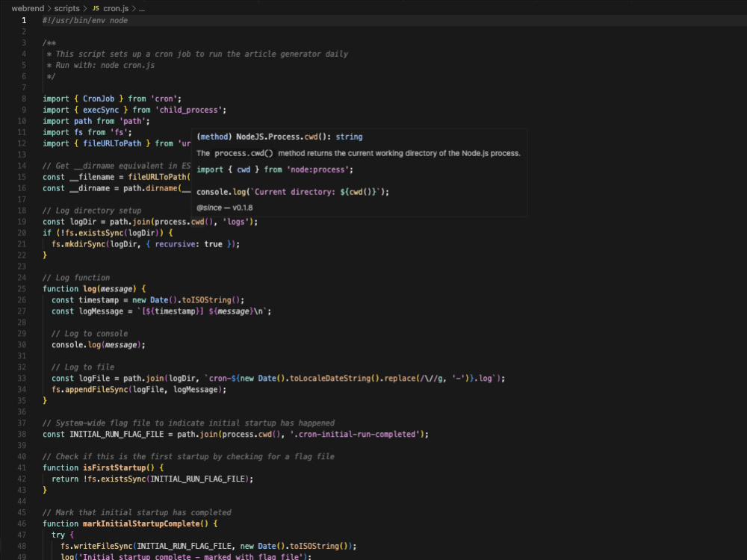Click 'logFile' declaration on line 33
This screenshot has width=747, height=560.
coord(94,379)
